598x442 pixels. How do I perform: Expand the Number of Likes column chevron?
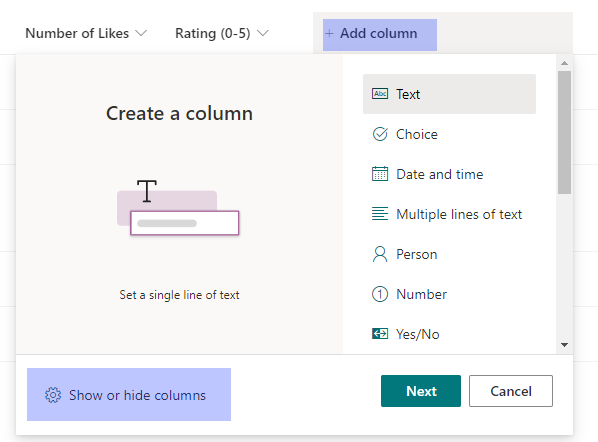click(x=141, y=33)
